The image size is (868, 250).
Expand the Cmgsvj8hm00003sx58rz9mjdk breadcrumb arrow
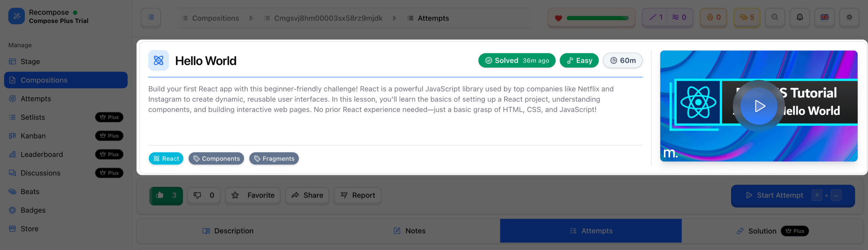(394, 18)
